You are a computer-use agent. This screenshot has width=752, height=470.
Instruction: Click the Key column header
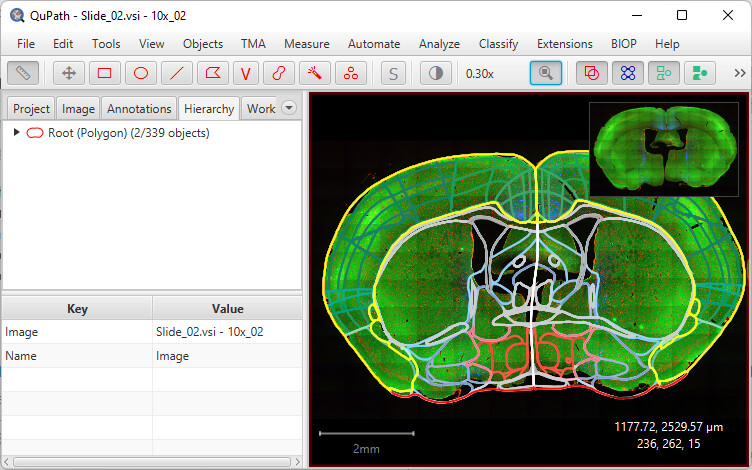point(77,308)
